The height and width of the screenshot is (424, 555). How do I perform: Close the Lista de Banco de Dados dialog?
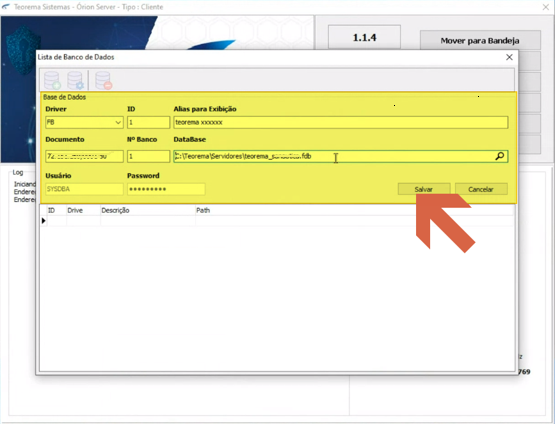tap(509, 57)
